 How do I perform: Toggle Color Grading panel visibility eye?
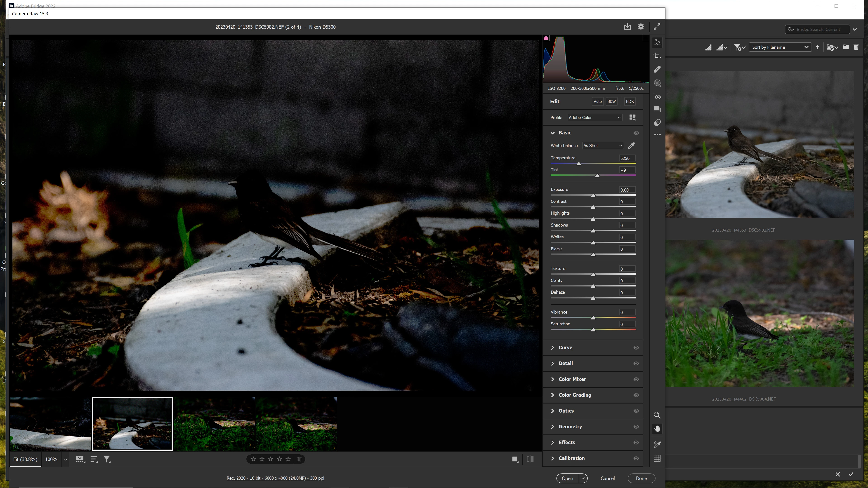coord(636,395)
